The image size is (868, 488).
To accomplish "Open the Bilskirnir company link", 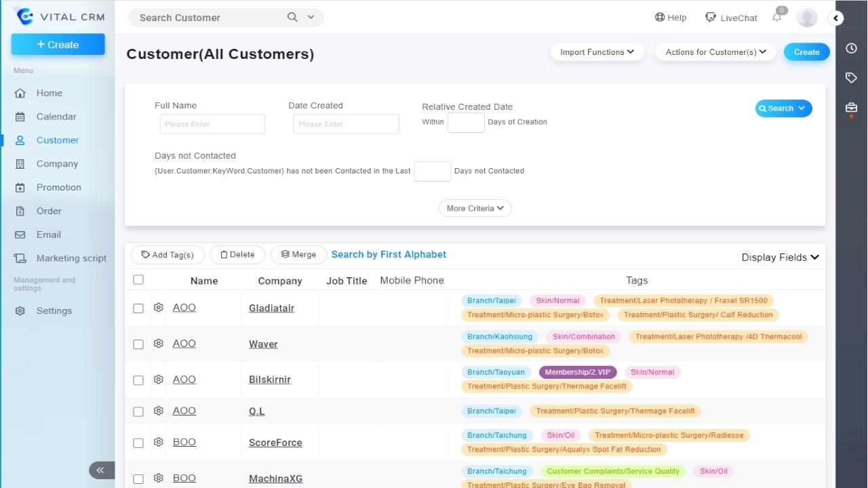I will [x=270, y=380].
